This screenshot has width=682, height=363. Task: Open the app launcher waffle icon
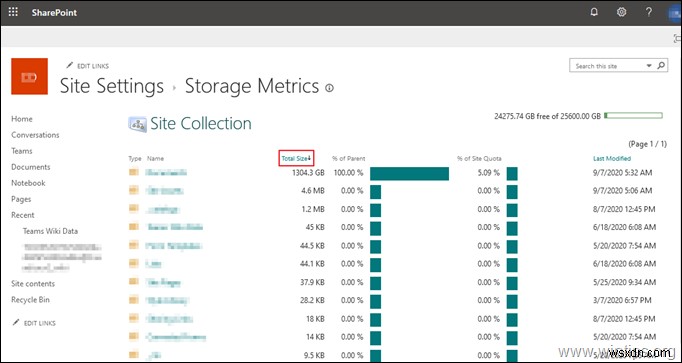[13, 12]
